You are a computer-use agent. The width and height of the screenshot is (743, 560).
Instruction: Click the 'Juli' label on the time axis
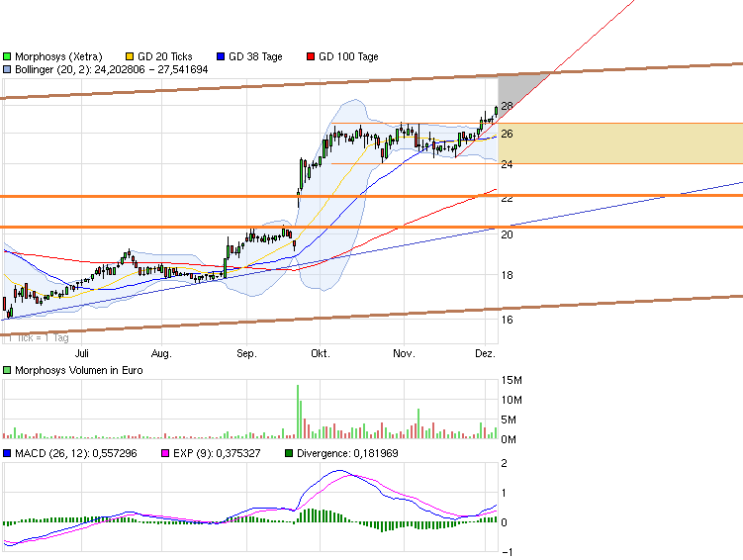(x=86, y=353)
